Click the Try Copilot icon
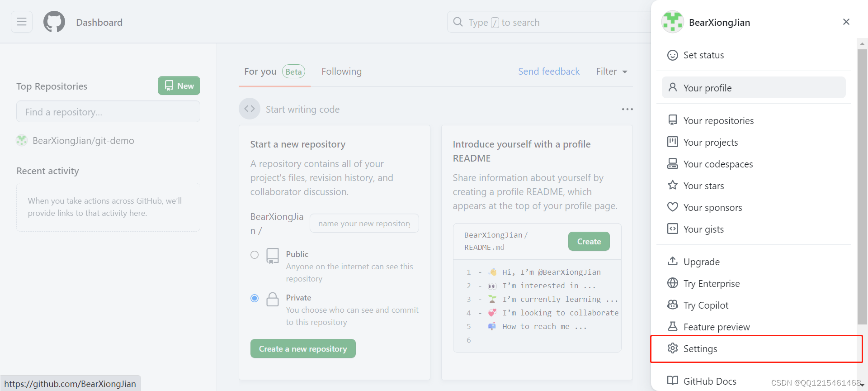Viewport: 868px width, 391px height. tap(673, 305)
